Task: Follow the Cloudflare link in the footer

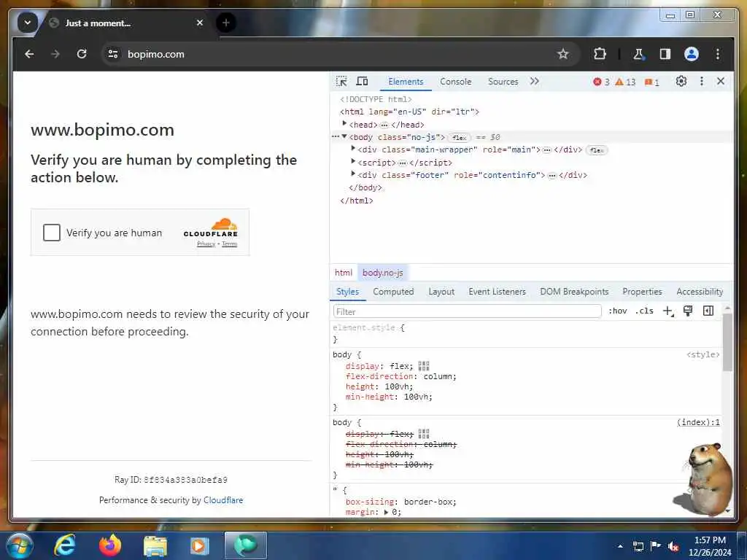Action: tap(223, 500)
